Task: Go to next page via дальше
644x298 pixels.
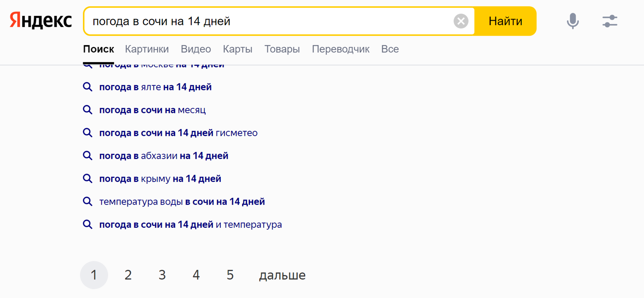Action: point(282,275)
